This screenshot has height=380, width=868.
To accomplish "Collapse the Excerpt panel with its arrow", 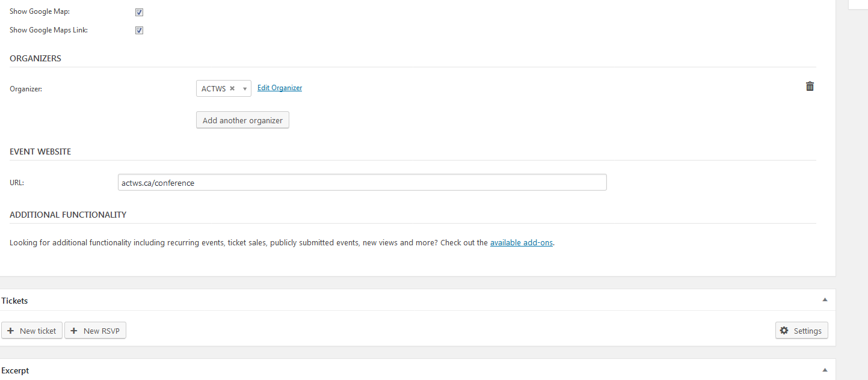I will point(825,370).
